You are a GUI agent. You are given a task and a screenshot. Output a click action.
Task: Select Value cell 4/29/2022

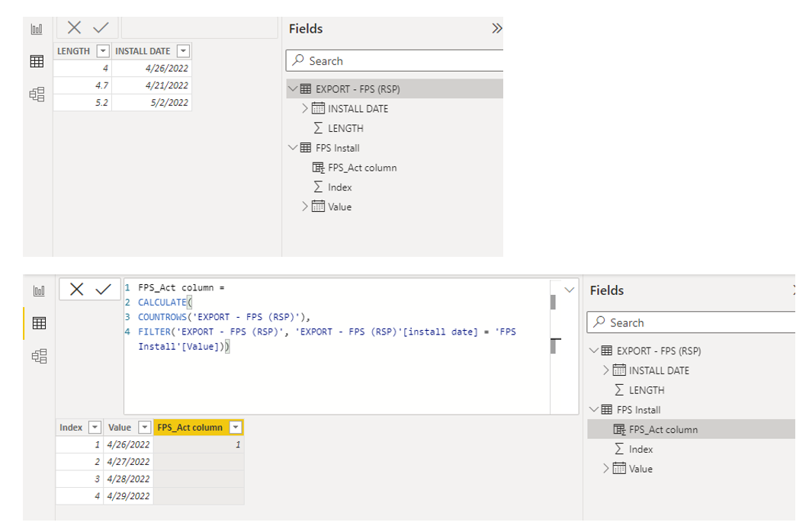(128, 496)
